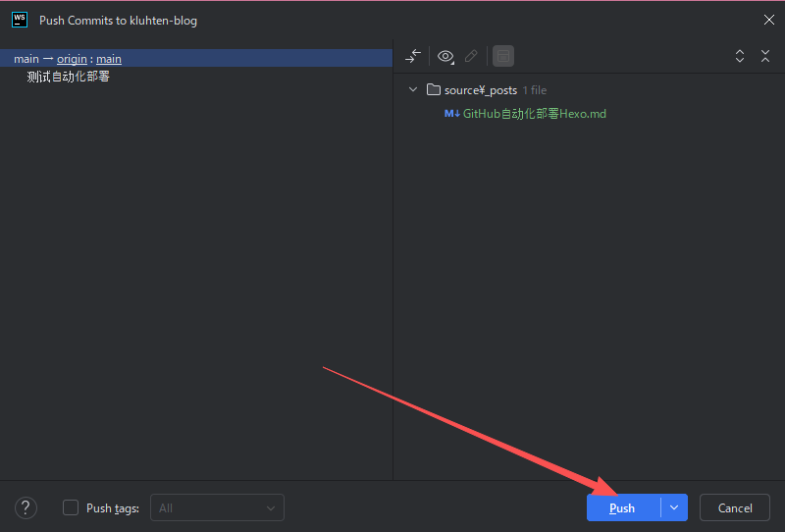785x532 pixels.
Task: Collapse the source\_posts folder node
Action: pyautogui.click(x=413, y=90)
